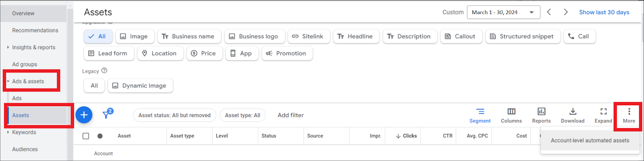This screenshot has height=161, width=644.
Task: Open the Reports tool
Action: click(x=541, y=115)
